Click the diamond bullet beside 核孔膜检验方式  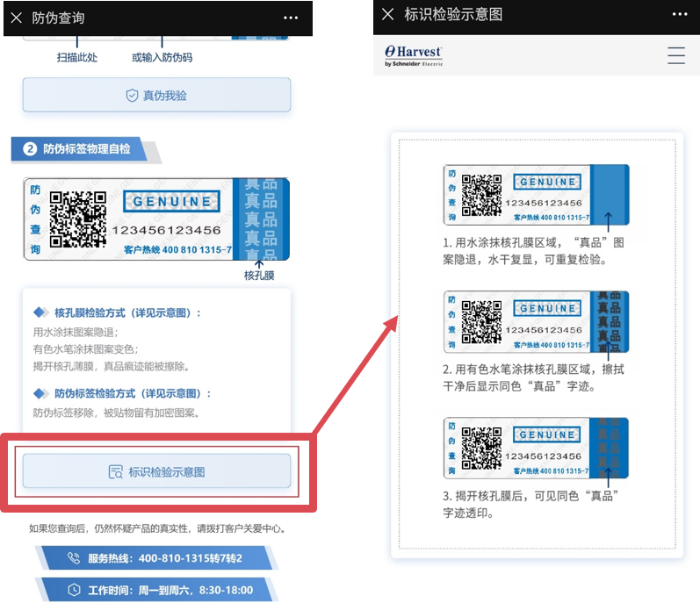[x=40, y=312]
